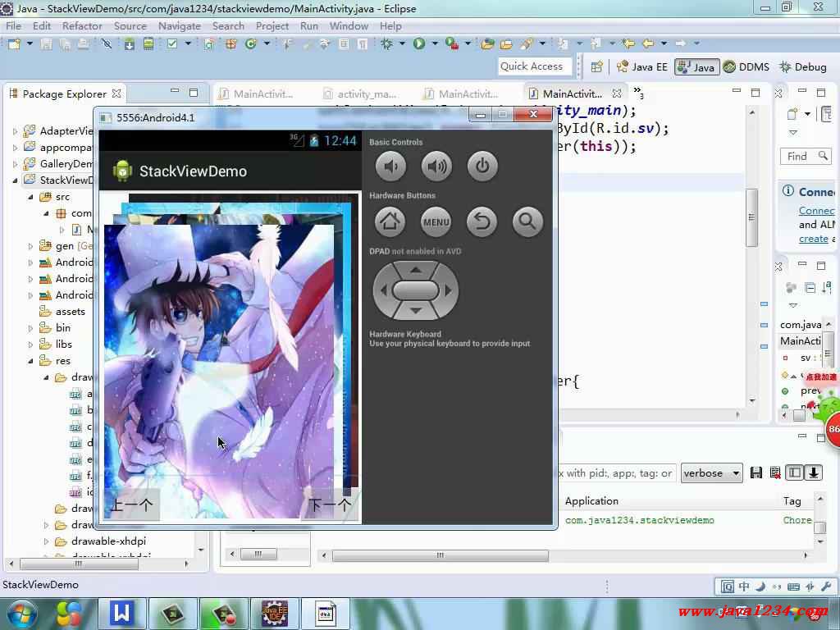Tap the emulator Back hardware button
840x630 pixels.
click(482, 221)
